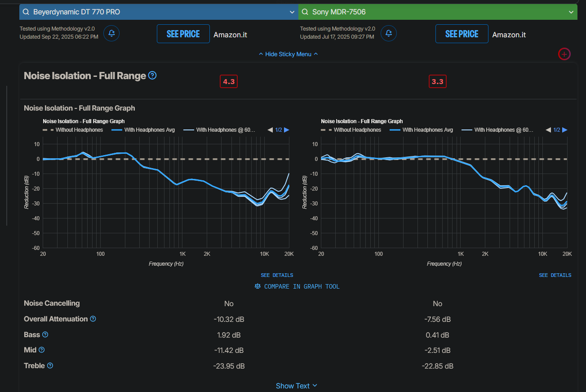Viewport: 586px width, 392px height.
Task: Open Compare in Graph Tool link
Action: tap(297, 286)
